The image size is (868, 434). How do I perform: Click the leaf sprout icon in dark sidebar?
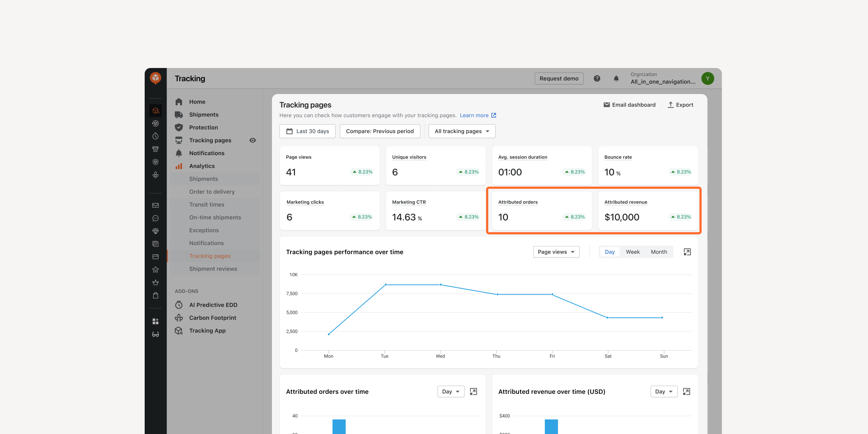155,174
